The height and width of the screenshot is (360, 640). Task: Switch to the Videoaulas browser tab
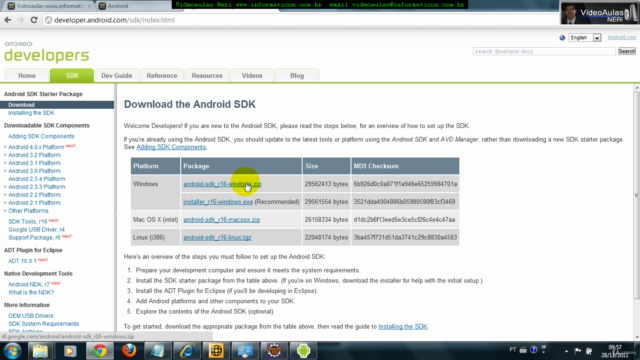pos(50,6)
